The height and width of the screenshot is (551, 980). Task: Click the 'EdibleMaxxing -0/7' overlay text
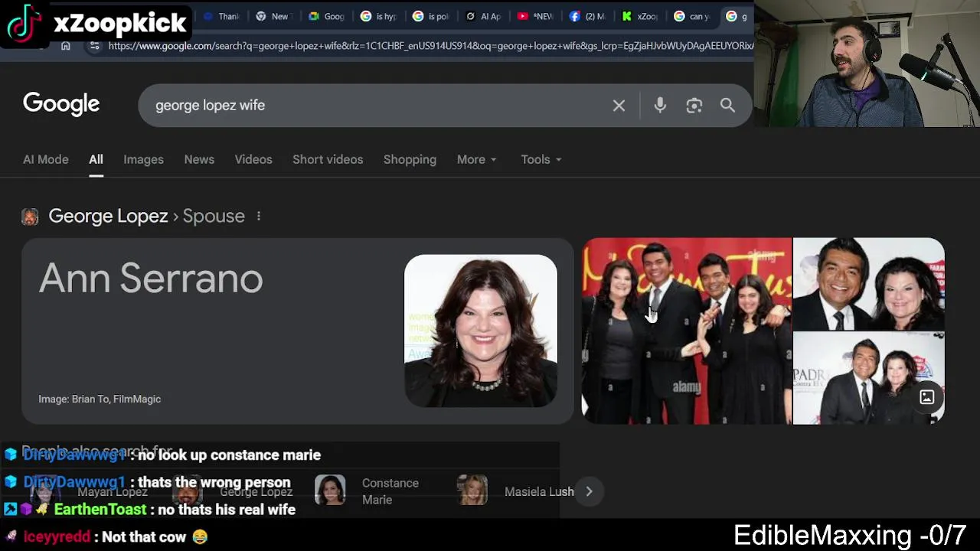[850, 534]
